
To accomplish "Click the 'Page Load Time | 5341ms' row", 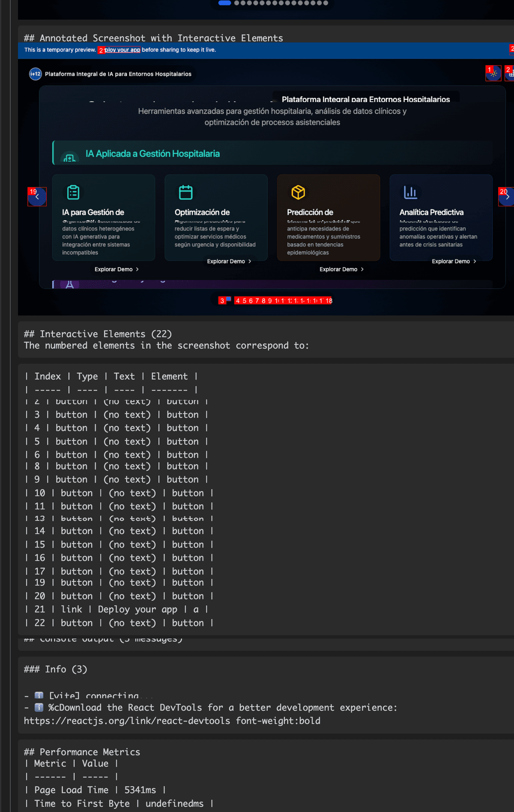I will click(x=95, y=790).
